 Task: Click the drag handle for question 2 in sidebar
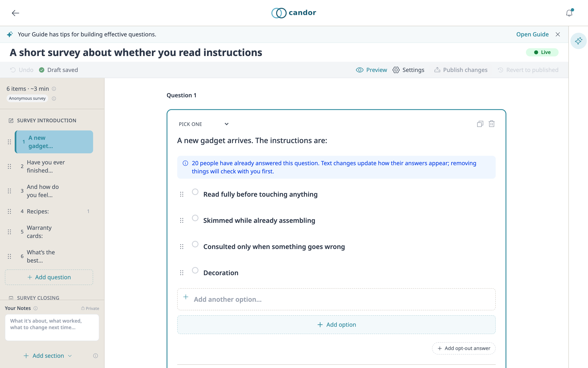pos(9,166)
